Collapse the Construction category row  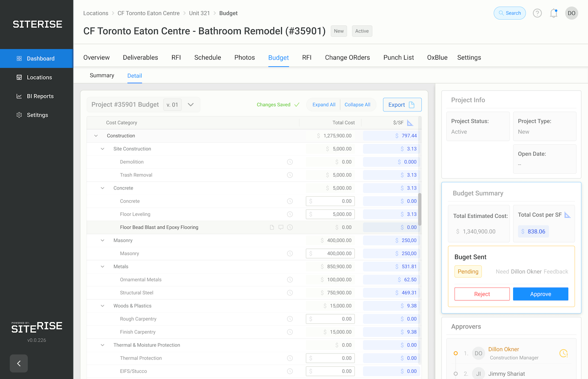[x=96, y=136]
